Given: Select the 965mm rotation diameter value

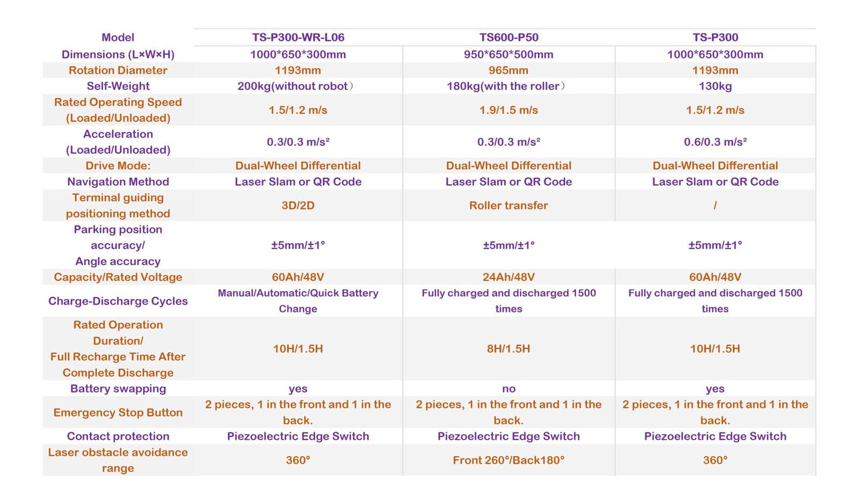Looking at the screenshot, I should [x=508, y=70].
